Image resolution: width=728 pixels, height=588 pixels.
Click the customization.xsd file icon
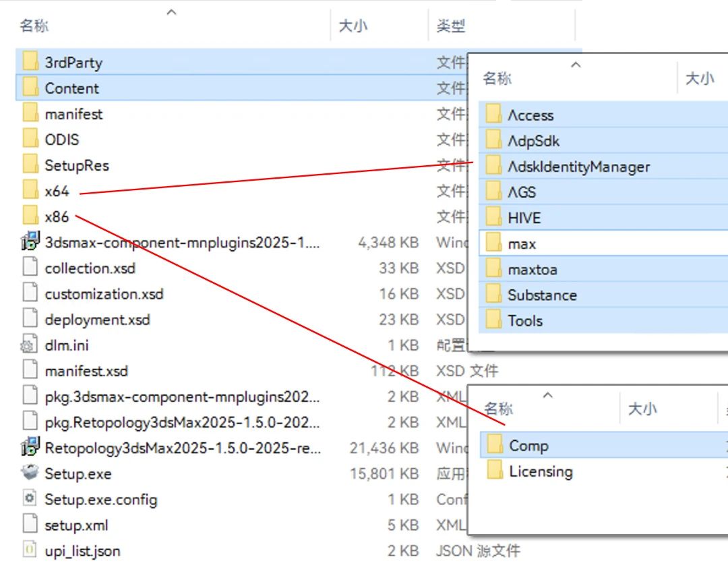[30, 293]
